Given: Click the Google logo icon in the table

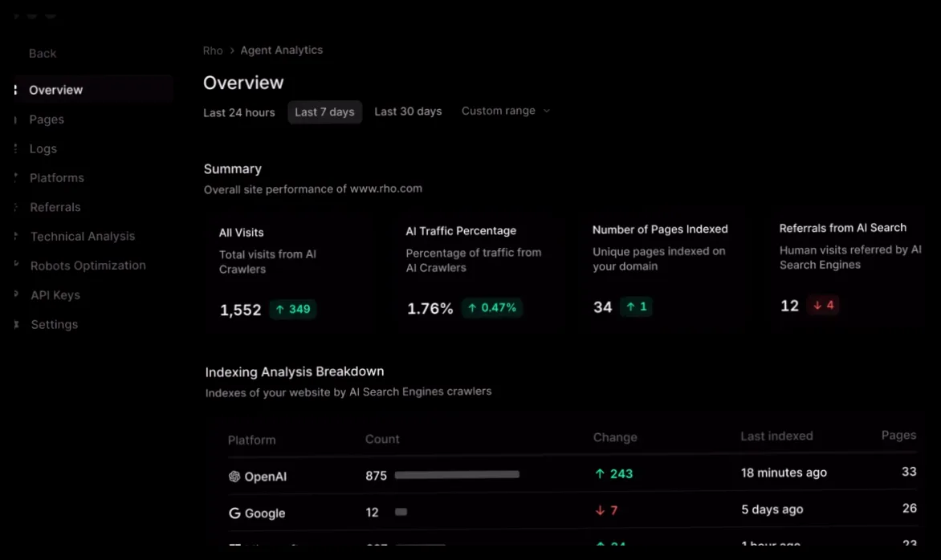Looking at the screenshot, I should point(234,513).
